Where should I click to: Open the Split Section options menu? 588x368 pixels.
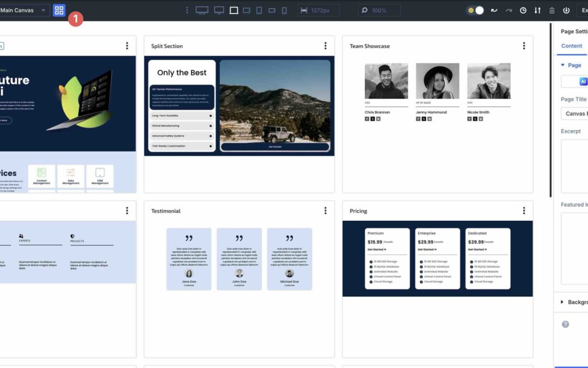[326, 46]
